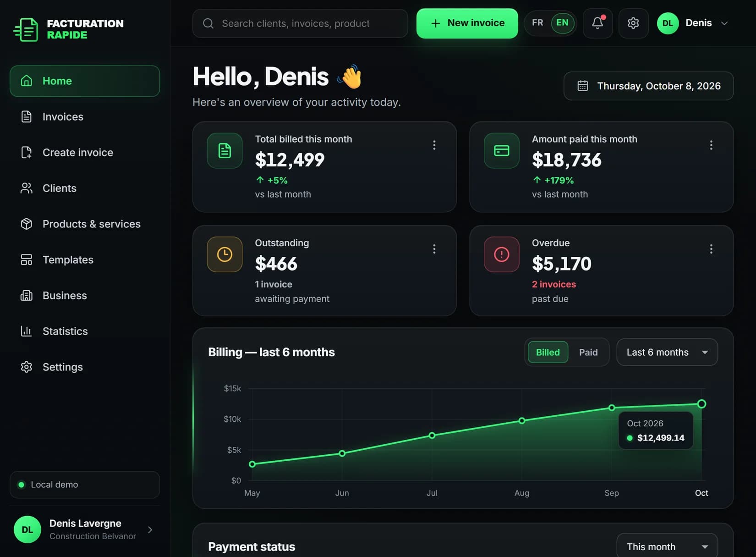Open Invoices in sidebar
This screenshot has width=756, height=557.
pos(85,117)
